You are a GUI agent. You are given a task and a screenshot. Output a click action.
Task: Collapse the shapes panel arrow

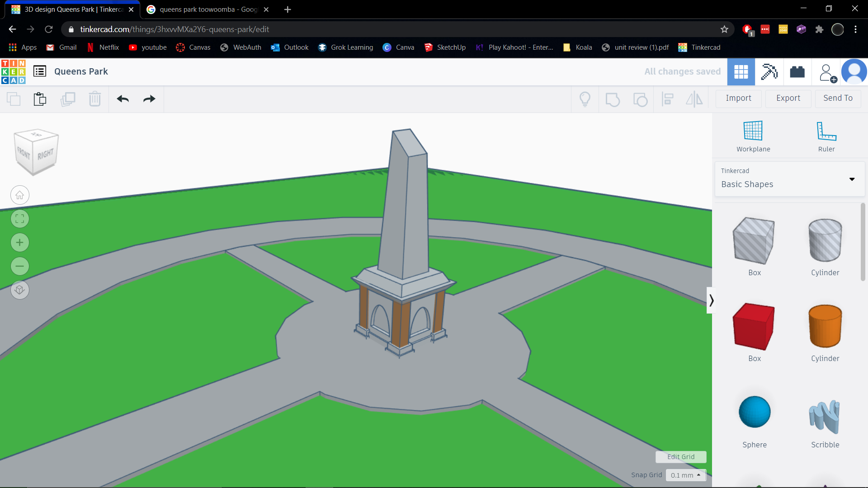(711, 300)
